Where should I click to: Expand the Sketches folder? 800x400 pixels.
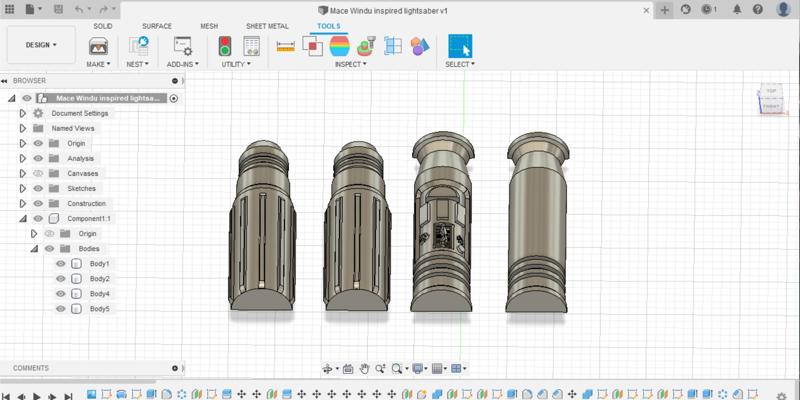[22, 188]
